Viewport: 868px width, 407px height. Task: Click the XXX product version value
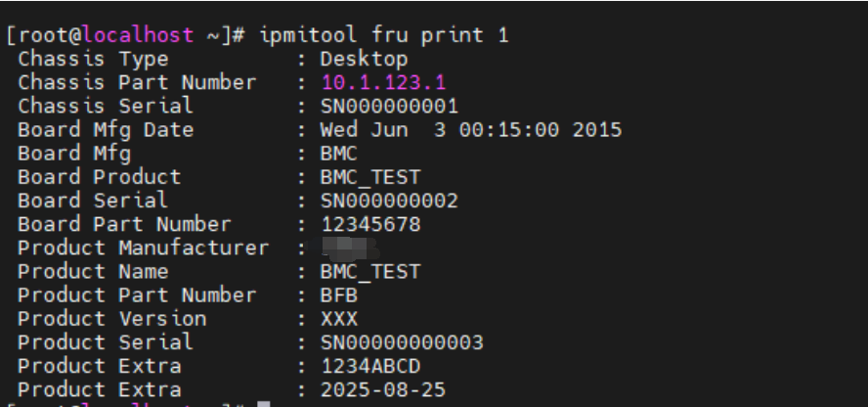339,319
